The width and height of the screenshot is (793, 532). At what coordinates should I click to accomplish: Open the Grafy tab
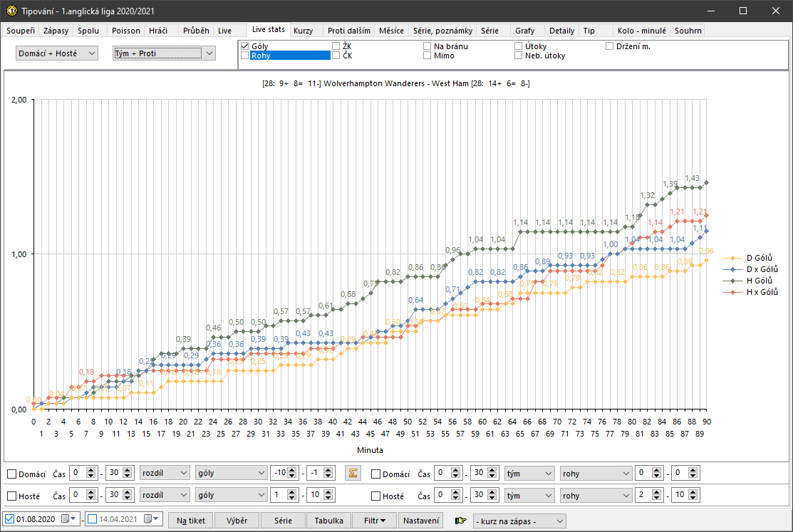(524, 31)
